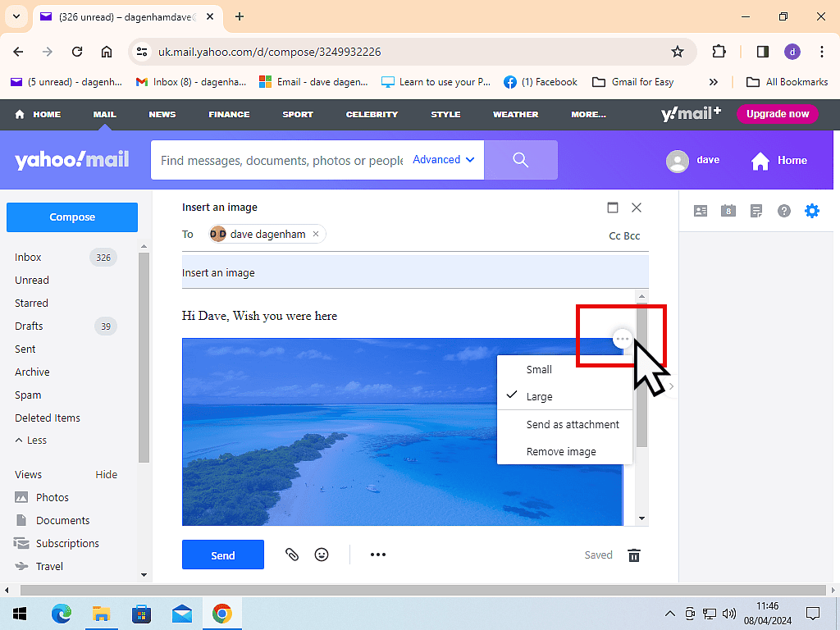Select Small image size option
This screenshot has height=630, width=840.
(539, 369)
